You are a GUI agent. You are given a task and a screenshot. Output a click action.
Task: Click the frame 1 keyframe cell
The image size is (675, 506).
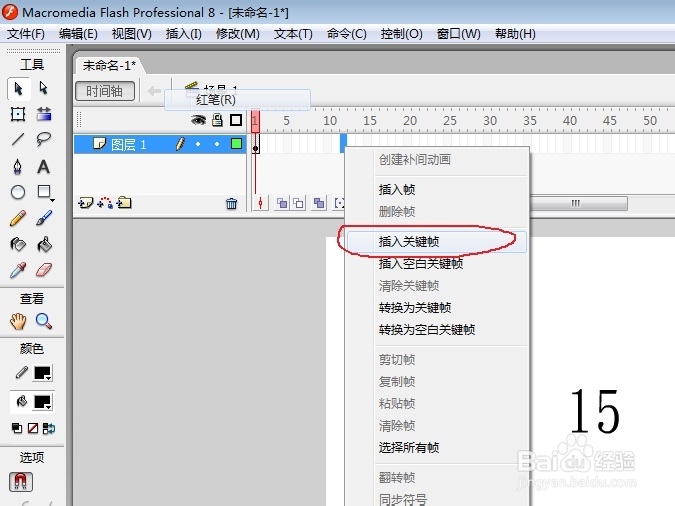pos(256,144)
